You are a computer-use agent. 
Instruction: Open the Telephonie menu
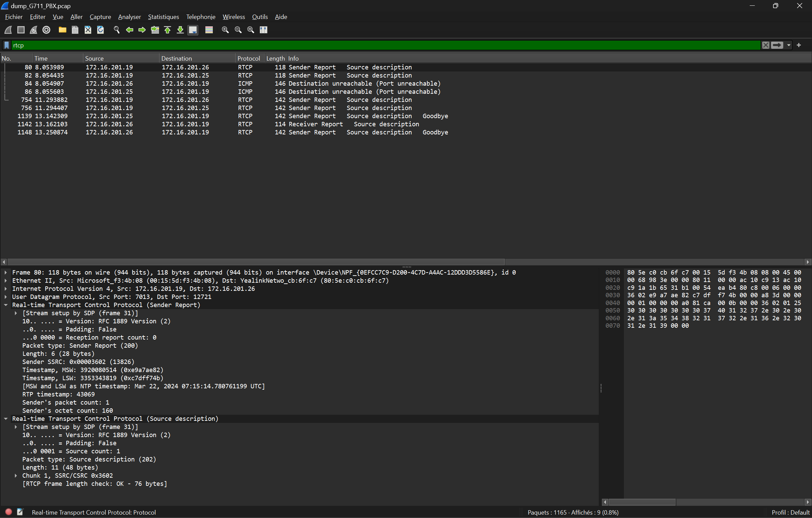[201, 17]
